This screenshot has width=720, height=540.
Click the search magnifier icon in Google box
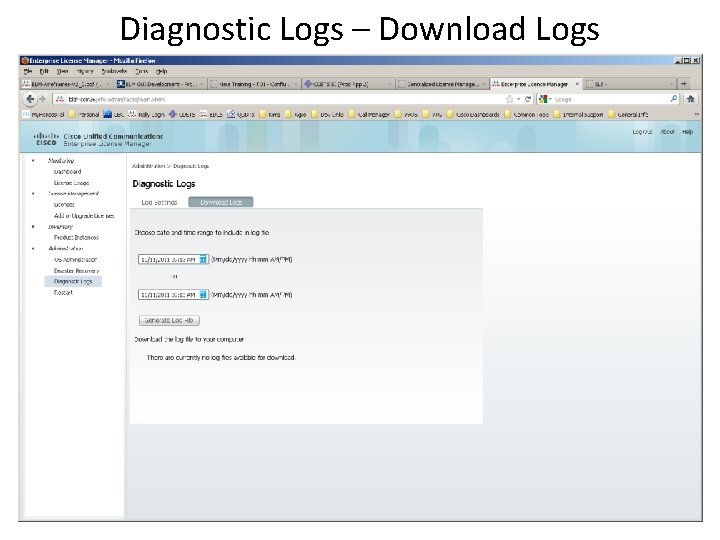click(674, 98)
